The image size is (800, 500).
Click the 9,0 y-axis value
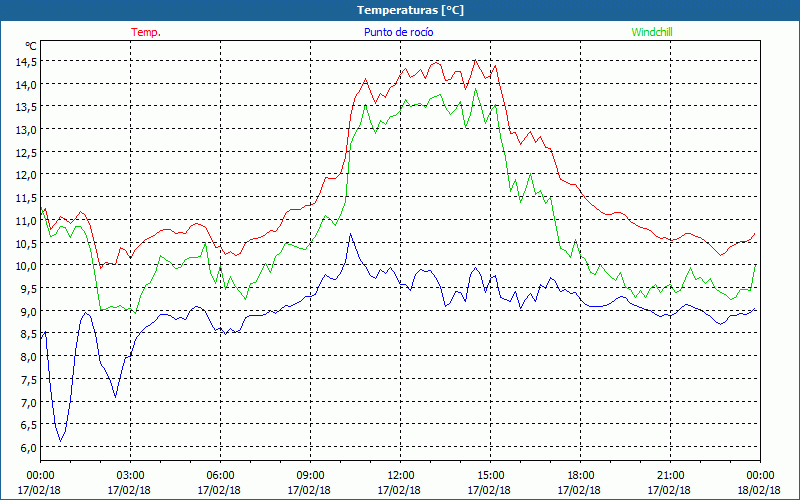click(29, 311)
